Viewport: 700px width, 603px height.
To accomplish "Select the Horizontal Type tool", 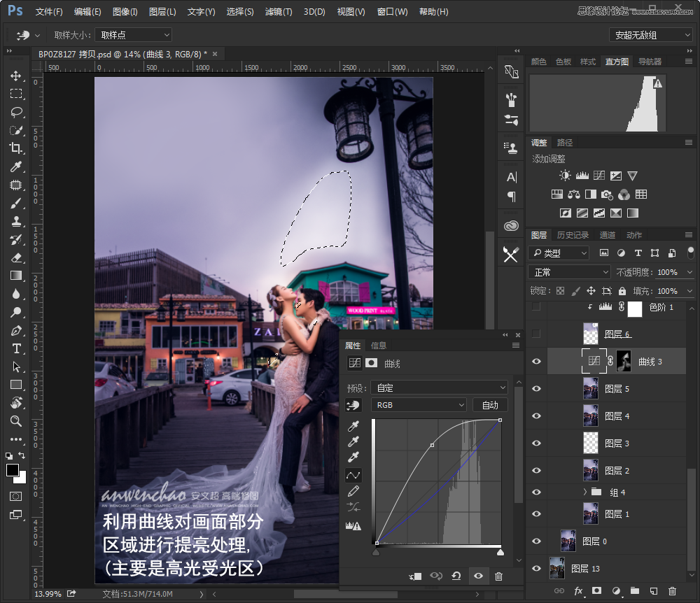I will click(x=16, y=349).
